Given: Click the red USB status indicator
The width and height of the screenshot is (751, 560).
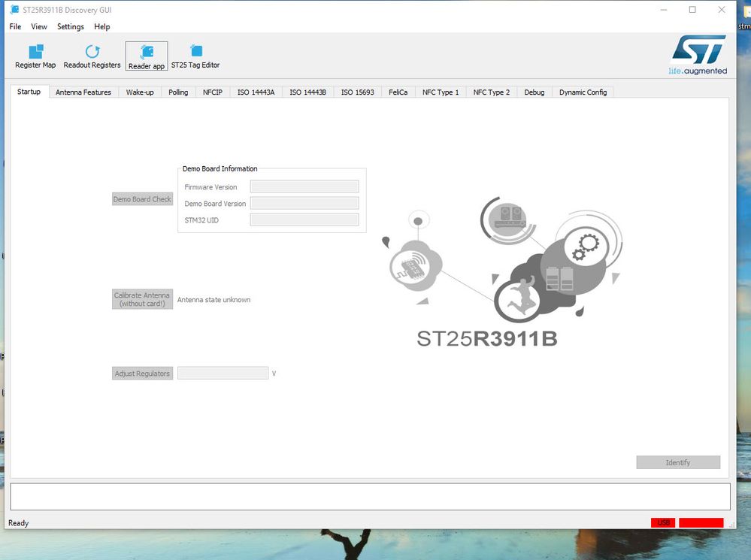Looking at the screenshot, I should 663,522.
